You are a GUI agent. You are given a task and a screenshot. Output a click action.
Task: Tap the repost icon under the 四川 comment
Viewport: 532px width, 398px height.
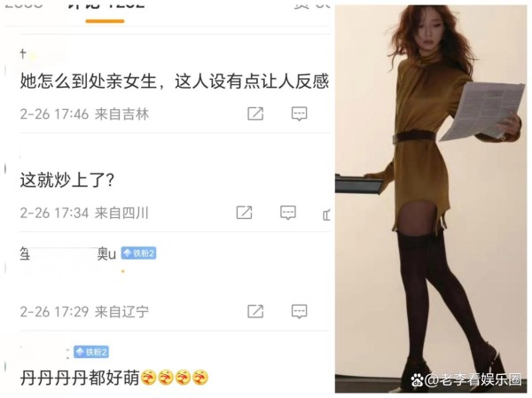tap(245, 213)
